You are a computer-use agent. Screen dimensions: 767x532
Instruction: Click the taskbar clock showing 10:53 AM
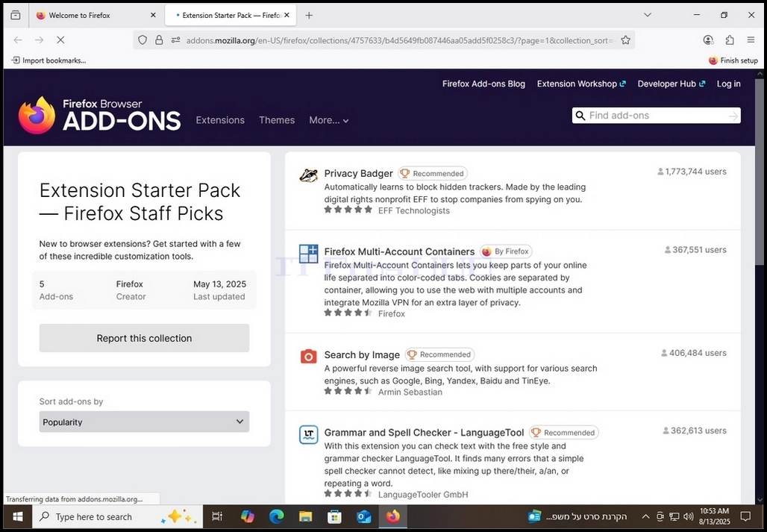714,516
